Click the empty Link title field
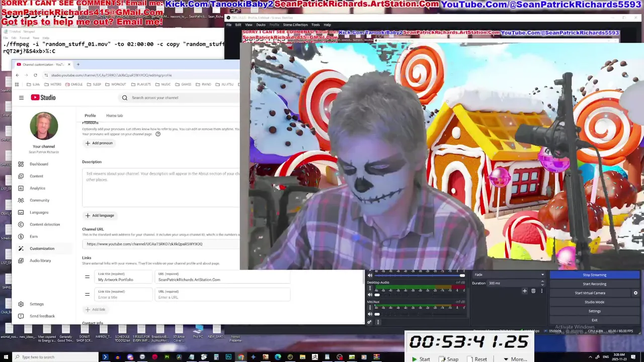Image resolution: width=644 pixels, height=362 pixels. (124, 295)
